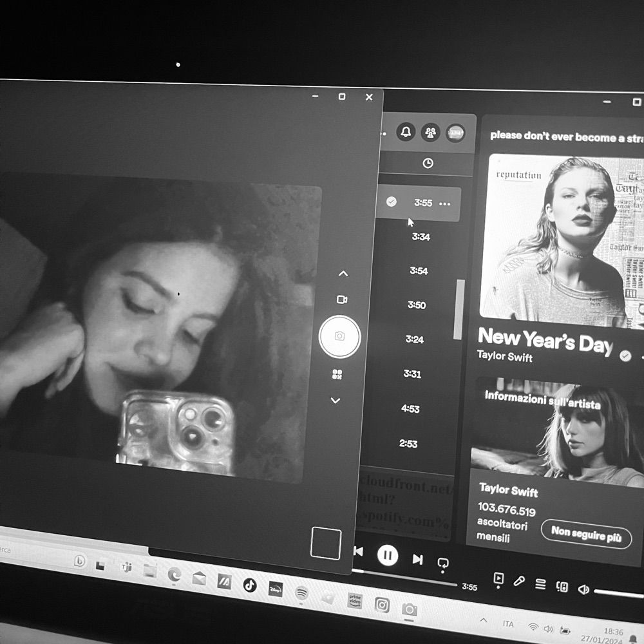Pause the current song
The width and height of the screenshot is (644, 644).
tap(388, 555)
